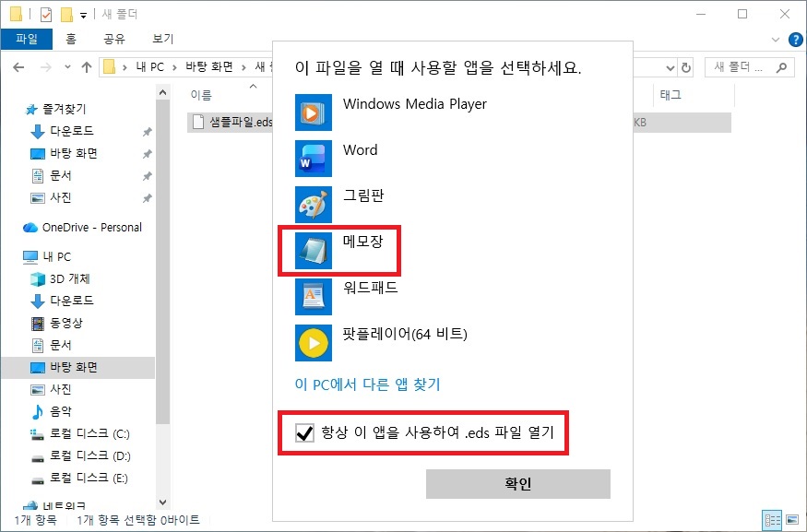Select the 메모장 notepad icon
The width and height of the screenshot is (807, 532).
[x=313, y=251]
